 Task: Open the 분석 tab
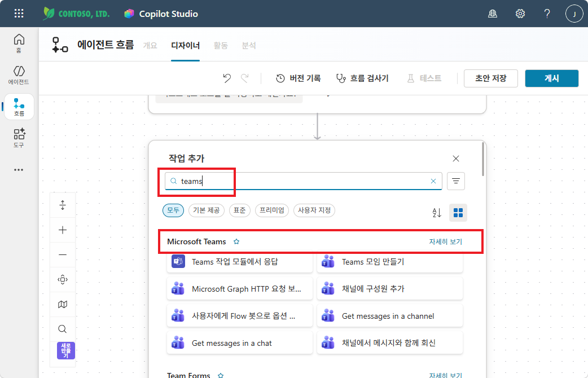[x=249, y=45]
